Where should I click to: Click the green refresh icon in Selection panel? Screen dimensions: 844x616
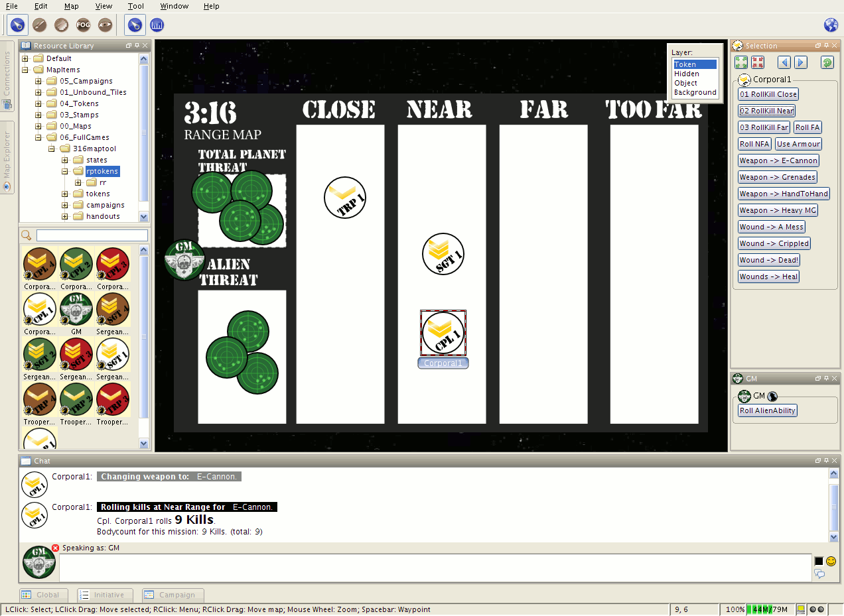827,62
